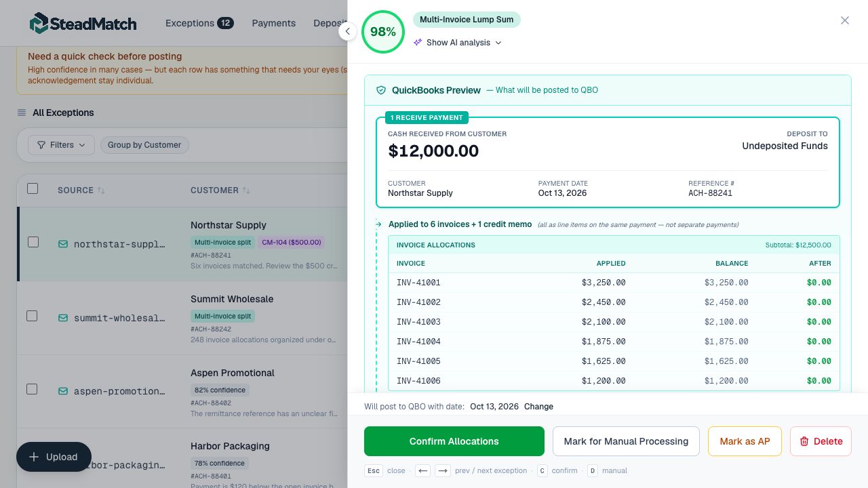868x488 pixels.
Task: Click reference number ACH-88241
Action: pyautogui.click(x=710, y=193)
